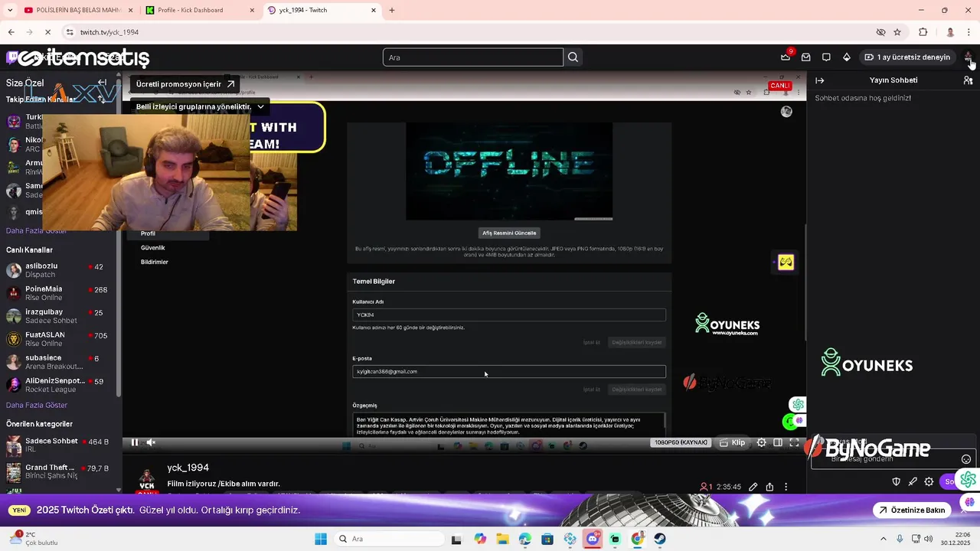Open the PoineMaia channel
This screenshot has width=980, height=551.
60,293
